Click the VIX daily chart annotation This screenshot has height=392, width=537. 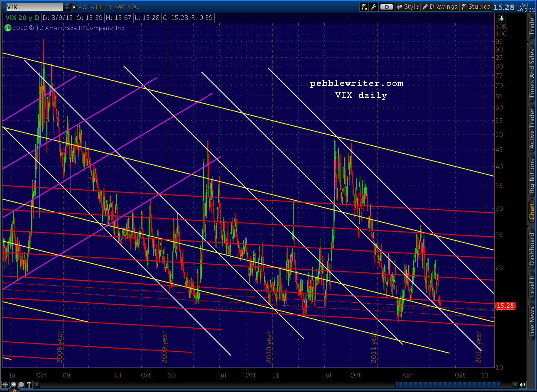click(361, 96)
